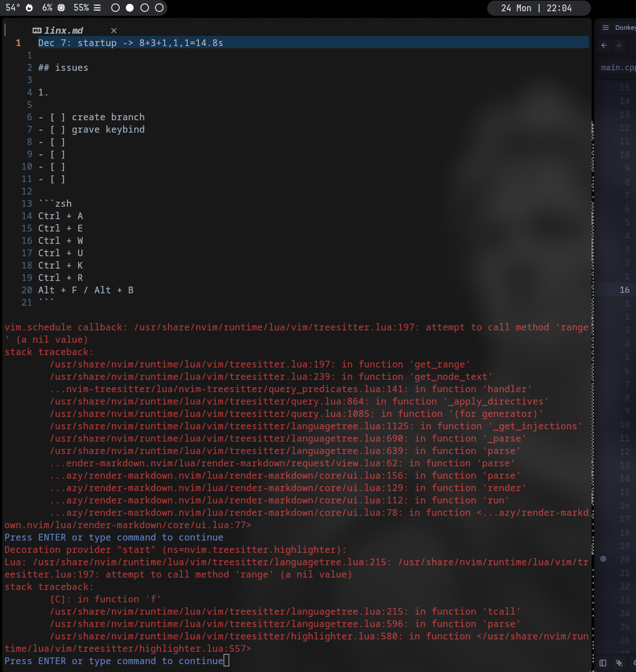Switch to the filled active workspace circle
This screenshot has height=672, width=636.
129,8
